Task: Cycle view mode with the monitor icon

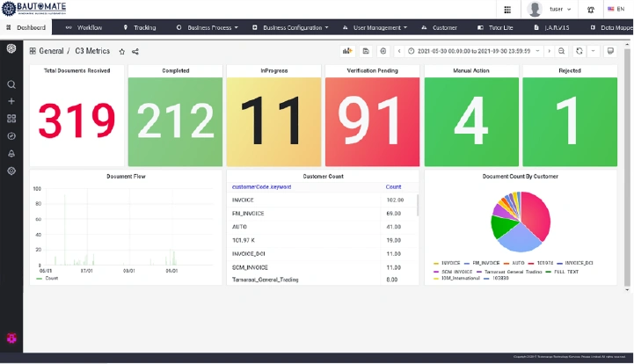Action: pos(610,51)
